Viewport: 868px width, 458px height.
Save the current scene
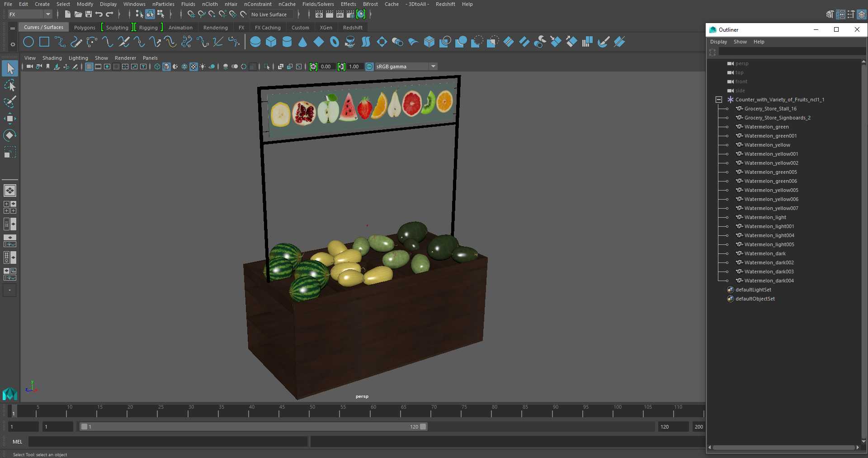tap(89, 14)
